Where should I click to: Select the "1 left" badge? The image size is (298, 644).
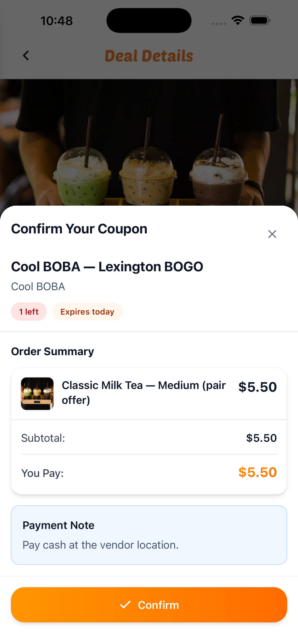tap(29, 312)
